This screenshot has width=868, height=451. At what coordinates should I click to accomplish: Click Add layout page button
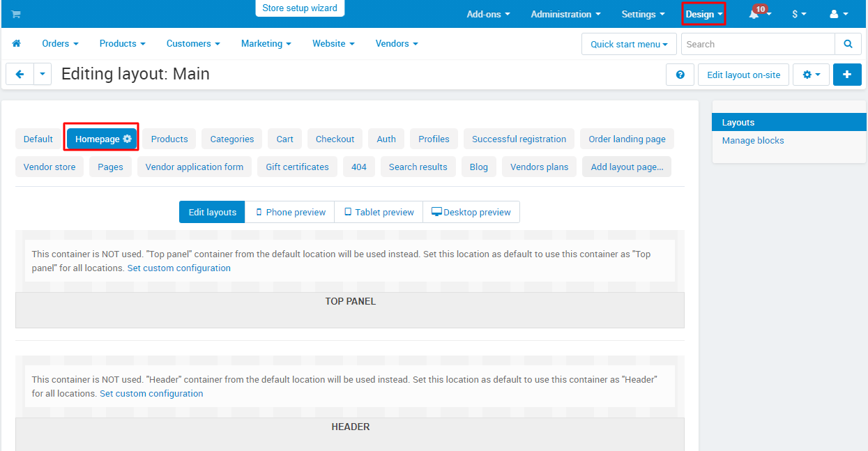pyautogui.click(x=627, y=167)
